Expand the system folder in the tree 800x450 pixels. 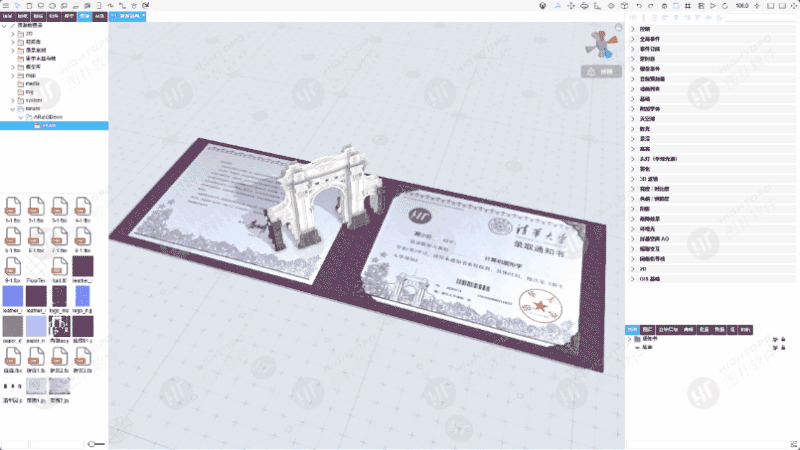[x=13, y=101]
